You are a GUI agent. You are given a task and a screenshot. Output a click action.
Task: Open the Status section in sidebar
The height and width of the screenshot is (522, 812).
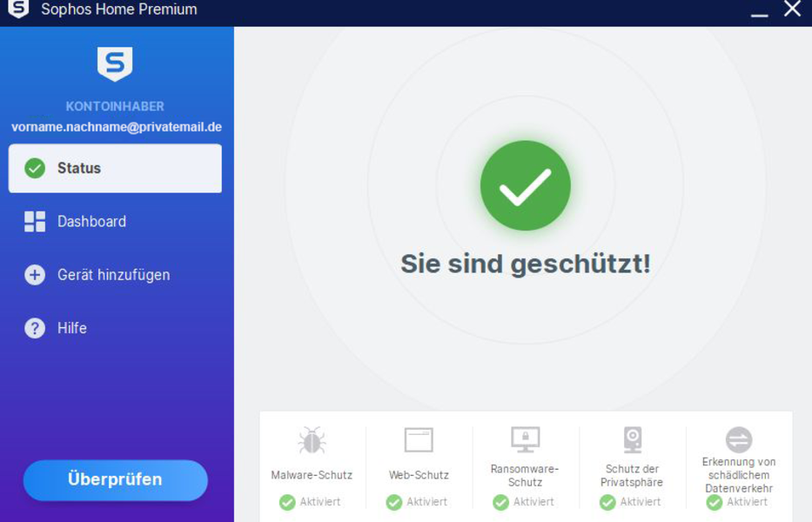coord(115,168)
